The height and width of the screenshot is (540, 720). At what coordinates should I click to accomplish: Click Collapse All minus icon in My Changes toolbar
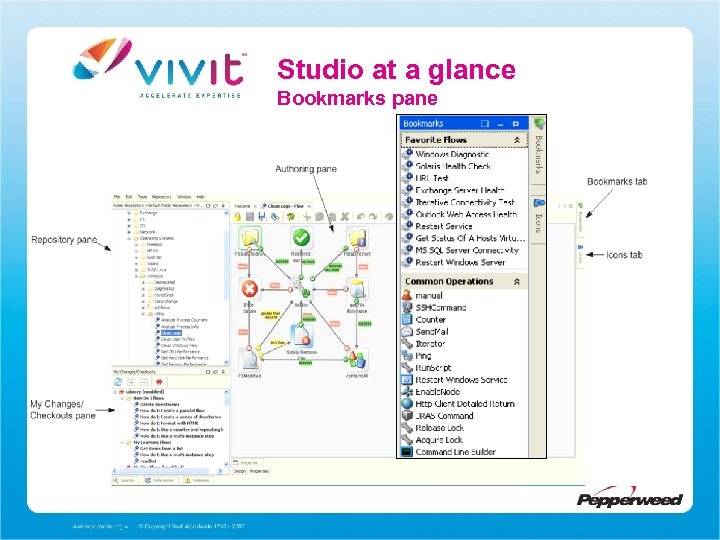143,382
